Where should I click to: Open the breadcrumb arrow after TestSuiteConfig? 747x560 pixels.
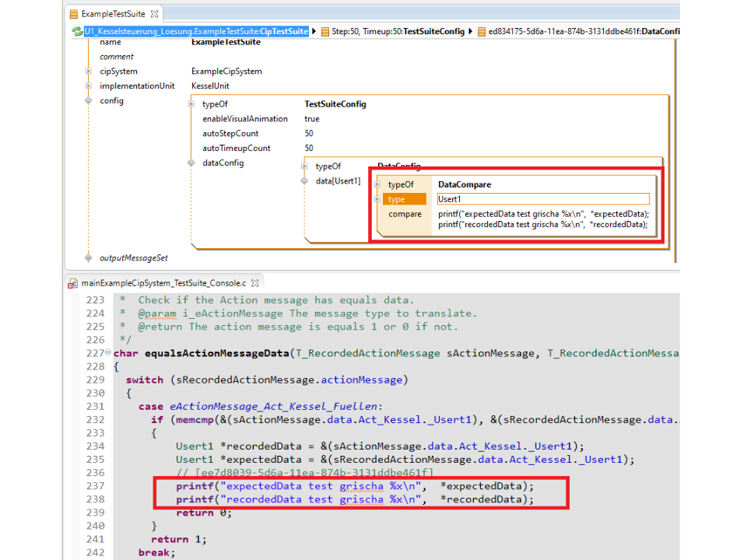pyautogui.click(x=471, y=31)
